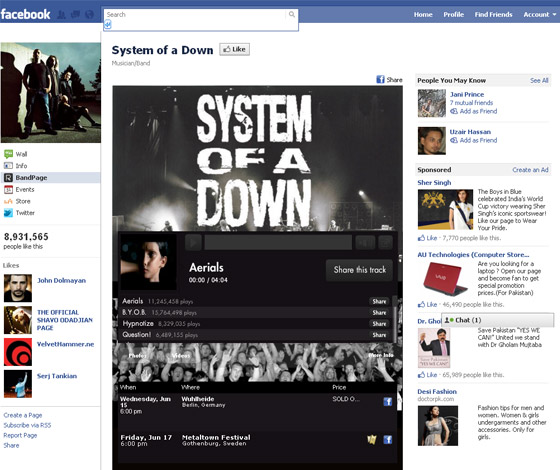Click Report Page link
The image size is (560, 470).
20,435
